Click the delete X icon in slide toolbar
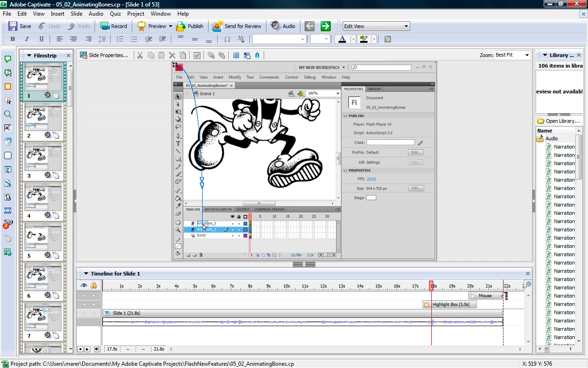588x368 pixels. pos(172,55)
